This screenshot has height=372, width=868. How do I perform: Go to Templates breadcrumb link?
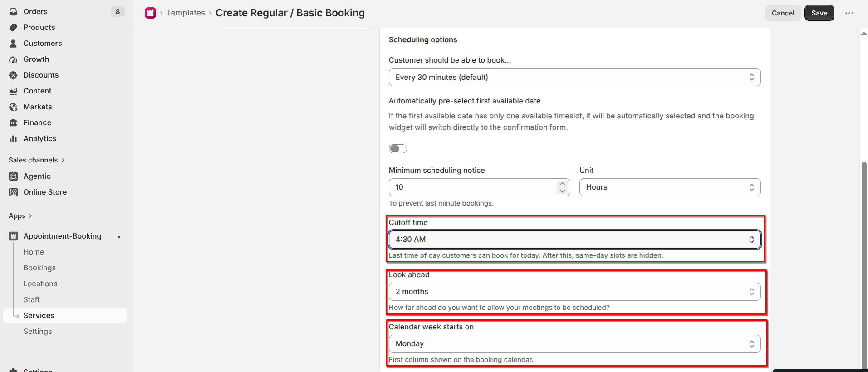[x=186, y=13]
